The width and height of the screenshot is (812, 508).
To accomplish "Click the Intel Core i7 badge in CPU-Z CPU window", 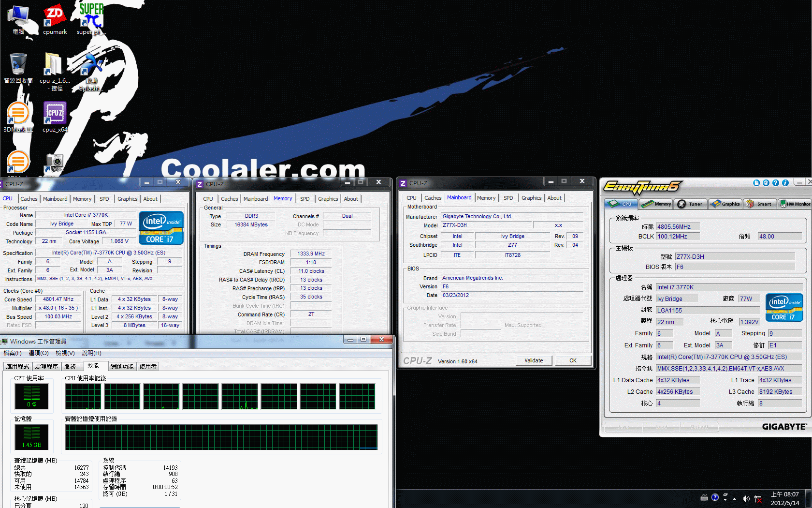I will pos(161,227).
